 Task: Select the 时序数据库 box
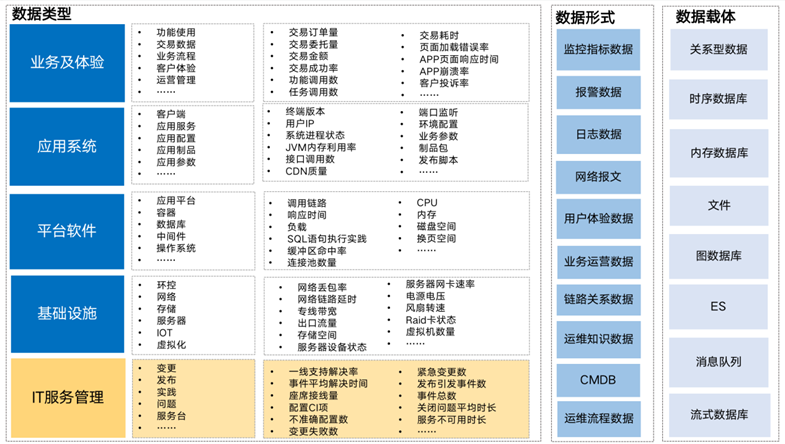point(718,100)
